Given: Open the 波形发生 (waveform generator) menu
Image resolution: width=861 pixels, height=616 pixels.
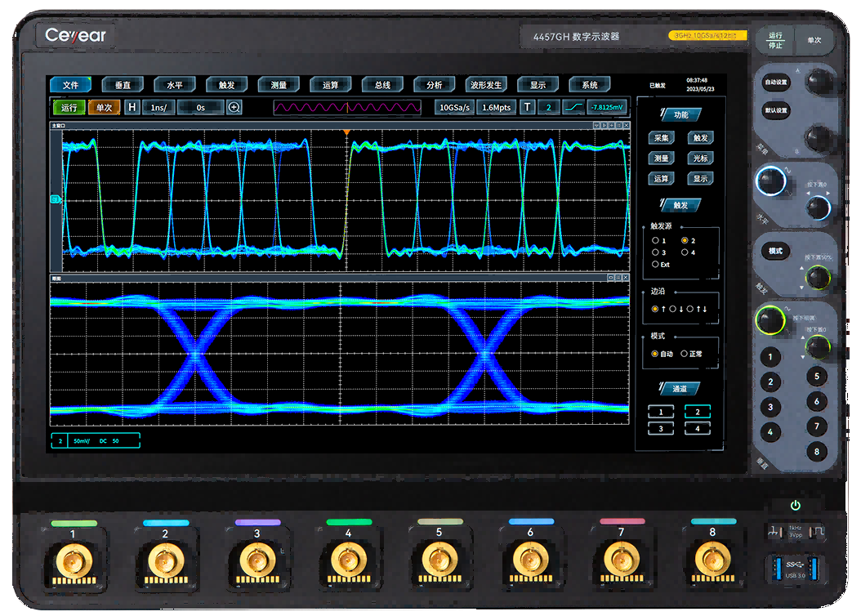Looking at the screenshot, I should (x=486, y=85).
